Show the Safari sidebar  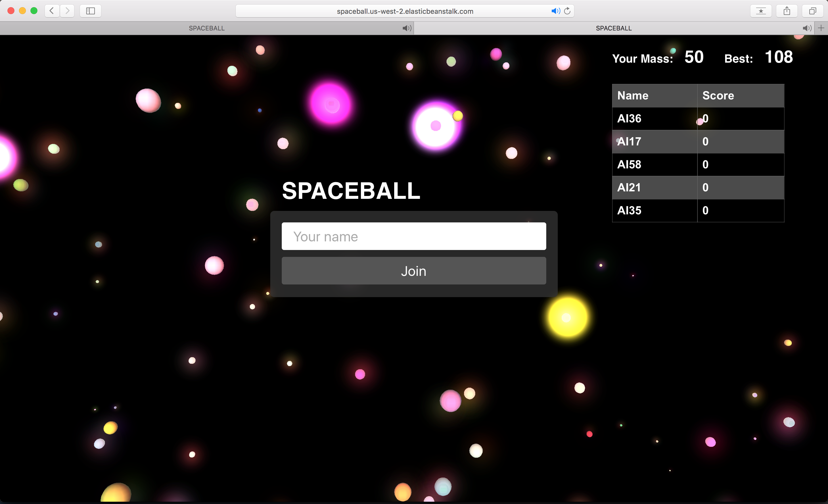coord(90,11)
